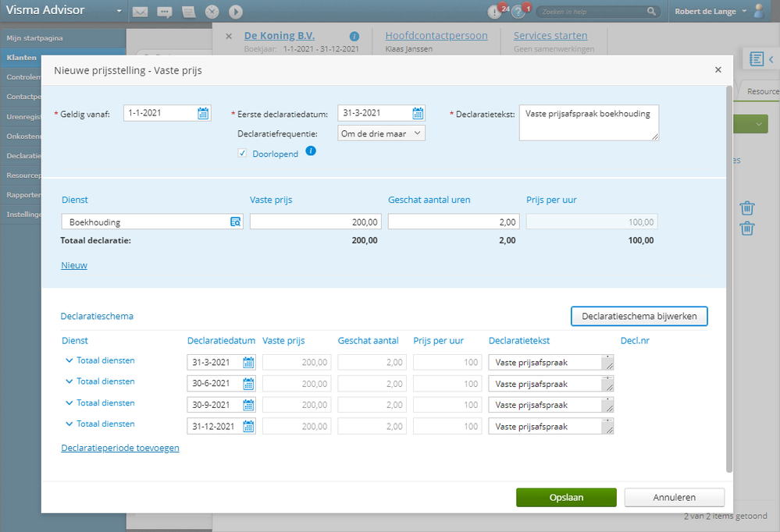Click Declaratietekst field in 31-3-2021 row
Image resolution: width=780 pixels, height=532 pixels.
click(550, 363)
